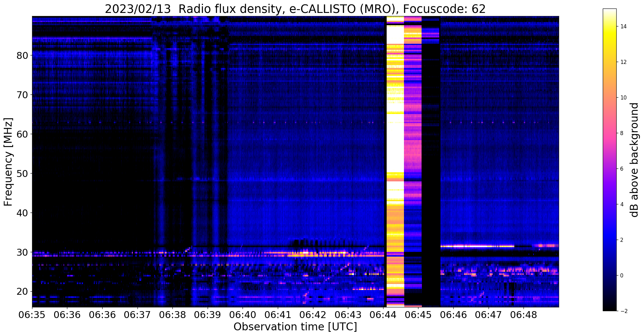Click the 06:37 time tick label

(137, 315)
